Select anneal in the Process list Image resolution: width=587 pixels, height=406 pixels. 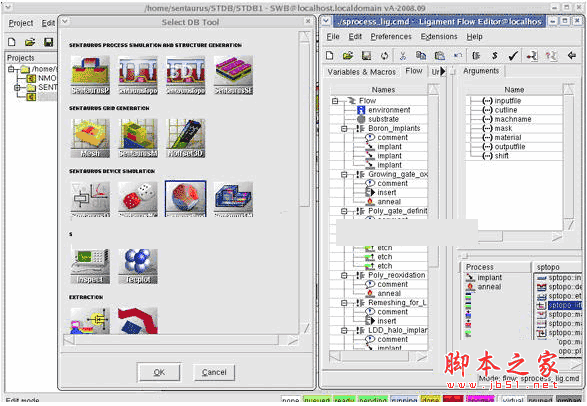pyautogui.click(x=489, y=287)
